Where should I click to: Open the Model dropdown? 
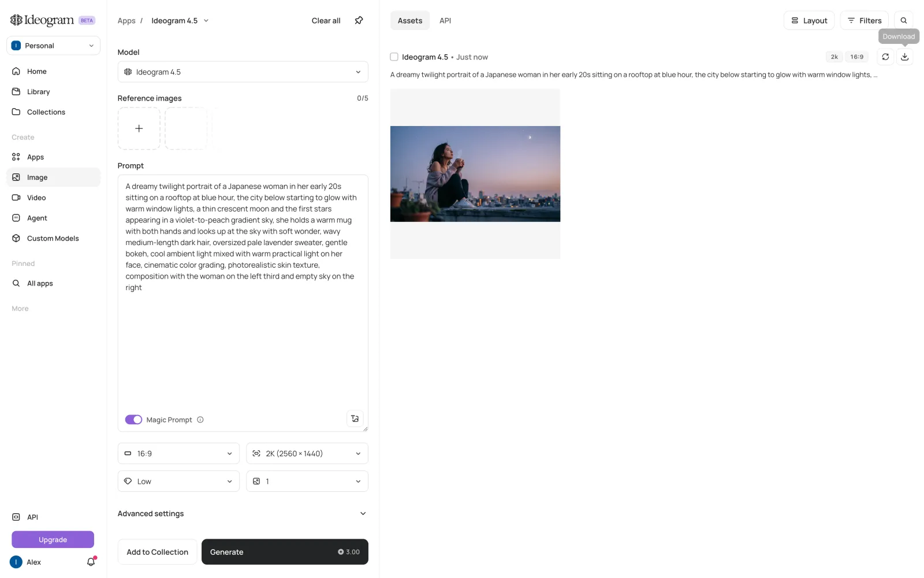click(243, 72)
